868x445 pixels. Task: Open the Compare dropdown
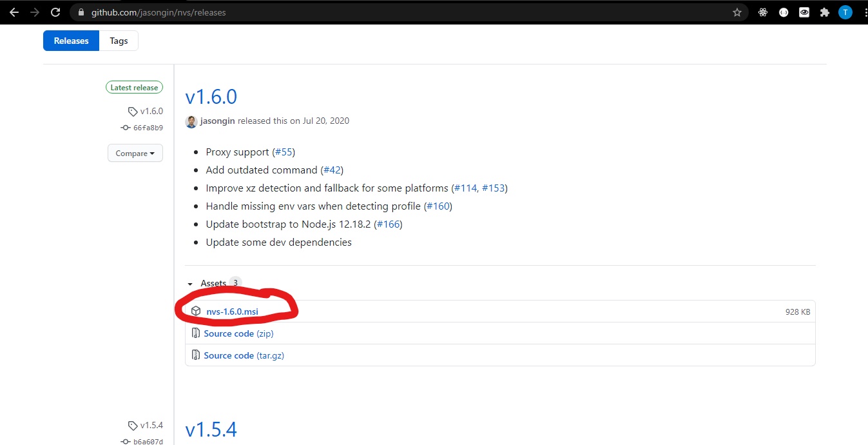click(x=135, y=153)
